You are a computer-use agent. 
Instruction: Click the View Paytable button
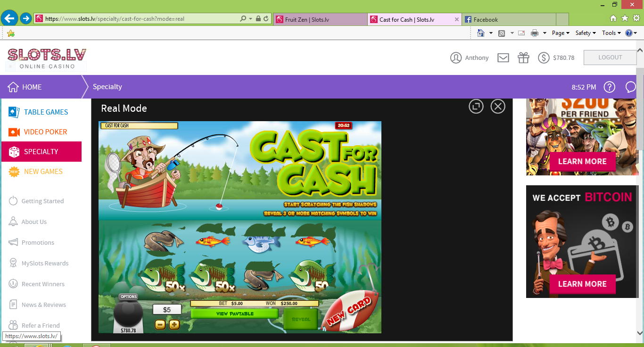pos(235,314)
